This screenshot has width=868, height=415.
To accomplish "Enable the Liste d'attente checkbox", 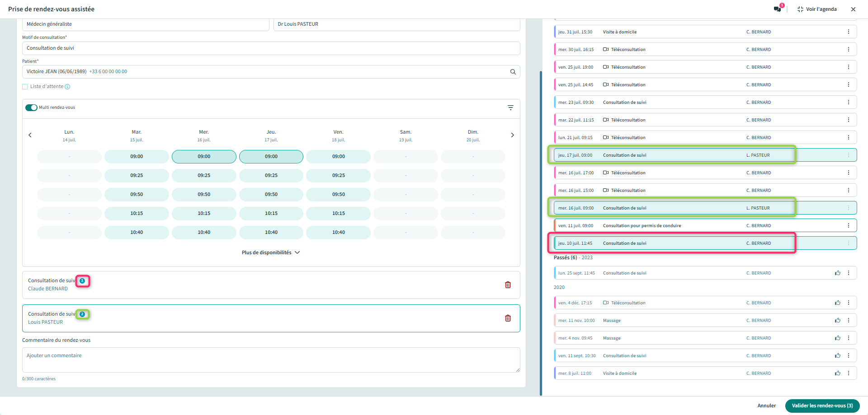I will [25, 87].
